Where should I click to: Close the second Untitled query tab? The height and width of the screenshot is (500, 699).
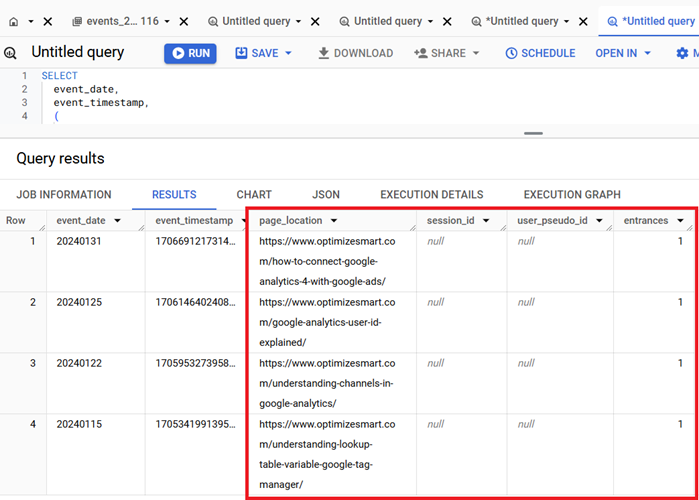point(447,21)
